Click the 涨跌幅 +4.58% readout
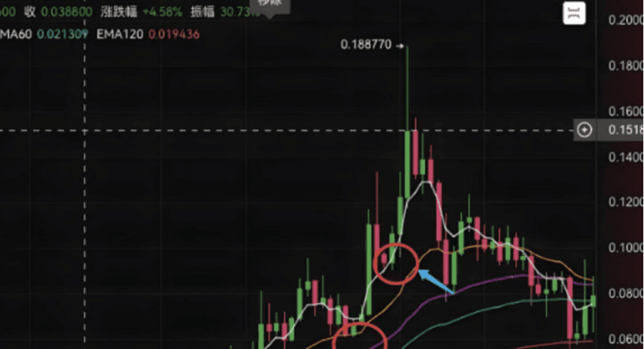 point(141,12)
